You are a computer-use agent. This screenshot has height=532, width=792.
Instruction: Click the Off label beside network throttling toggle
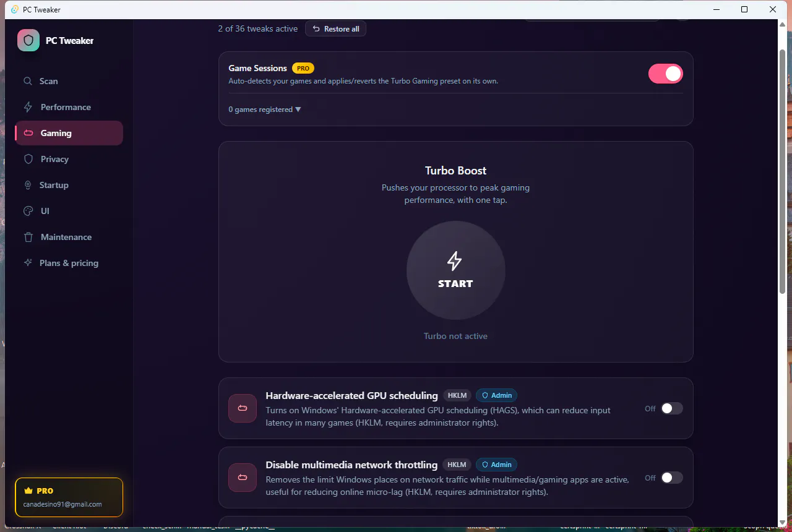tap(650, 478)
